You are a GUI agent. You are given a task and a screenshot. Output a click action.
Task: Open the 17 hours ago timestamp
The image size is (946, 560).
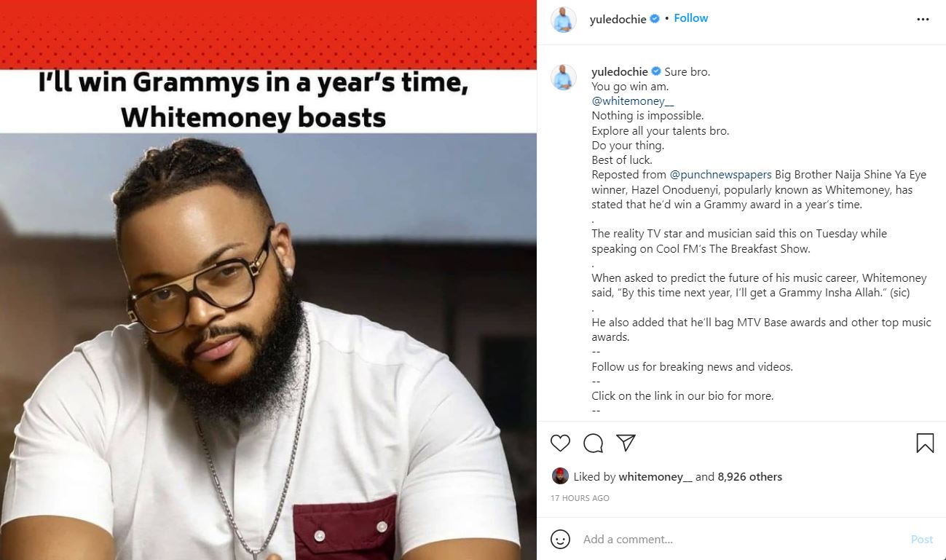click(x=580, y=498)
